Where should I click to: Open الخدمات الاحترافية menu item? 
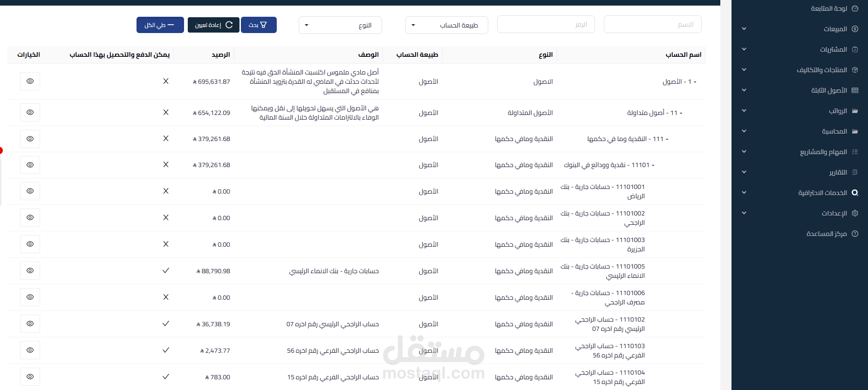pos(822,193)
